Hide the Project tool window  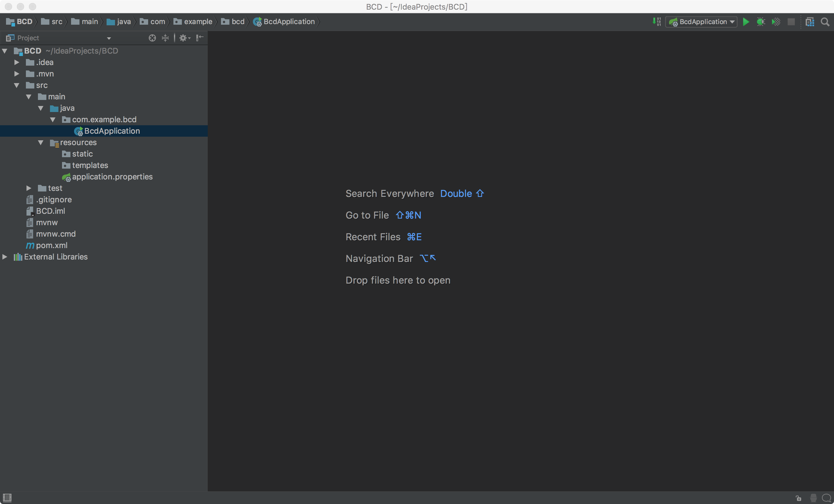point(200,38)
